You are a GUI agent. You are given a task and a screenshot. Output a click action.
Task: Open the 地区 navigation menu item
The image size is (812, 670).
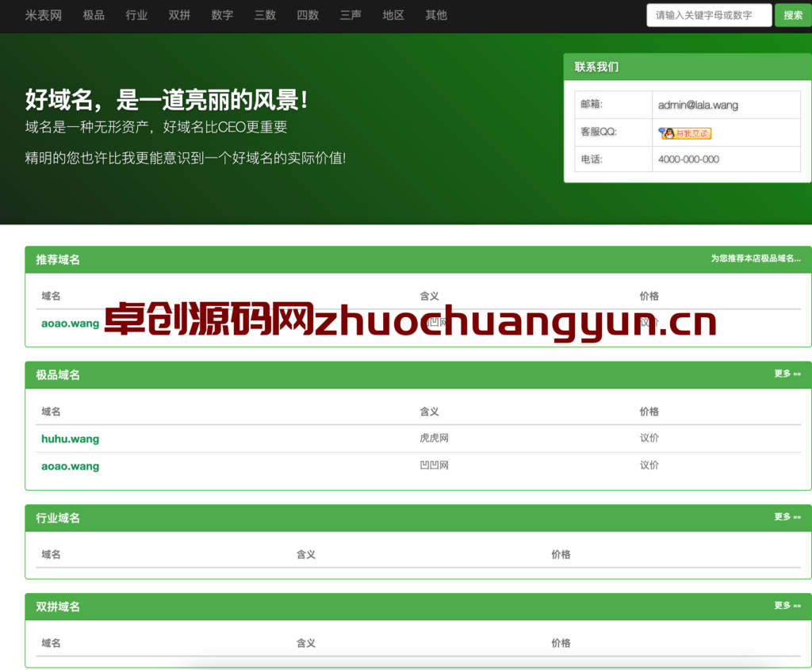pos(393,16)
